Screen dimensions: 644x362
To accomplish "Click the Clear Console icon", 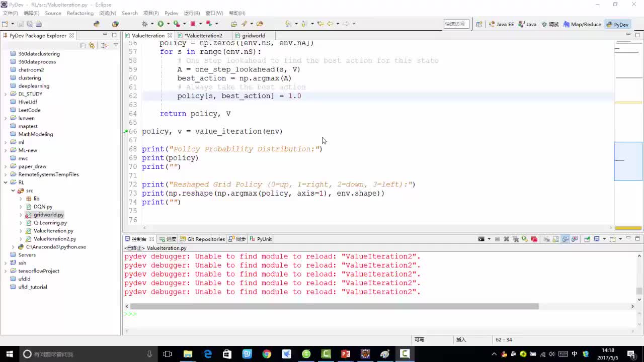I will coord(547,239).
